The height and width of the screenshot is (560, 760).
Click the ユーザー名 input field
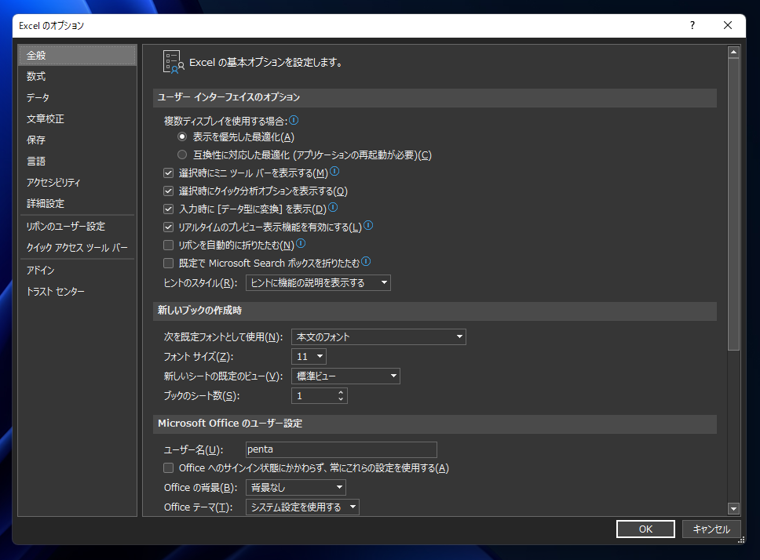(341, 449)
